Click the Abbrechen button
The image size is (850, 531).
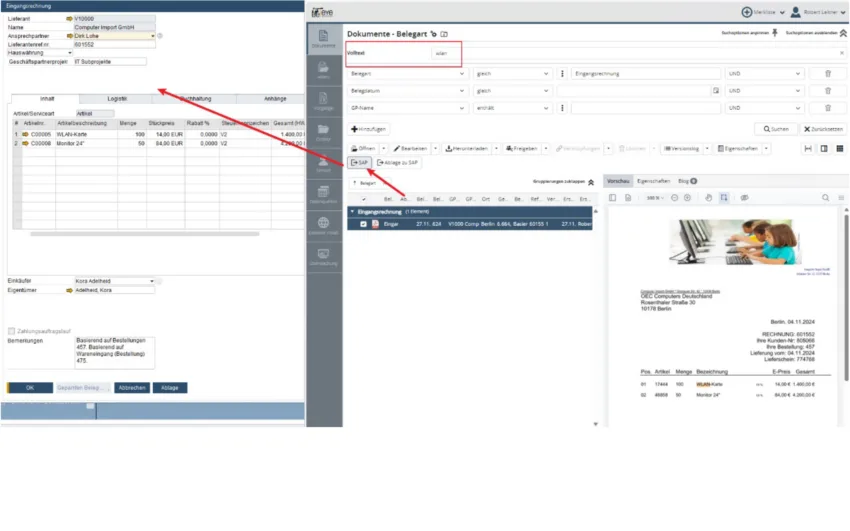pyautogui.click(x=132, y=388)
